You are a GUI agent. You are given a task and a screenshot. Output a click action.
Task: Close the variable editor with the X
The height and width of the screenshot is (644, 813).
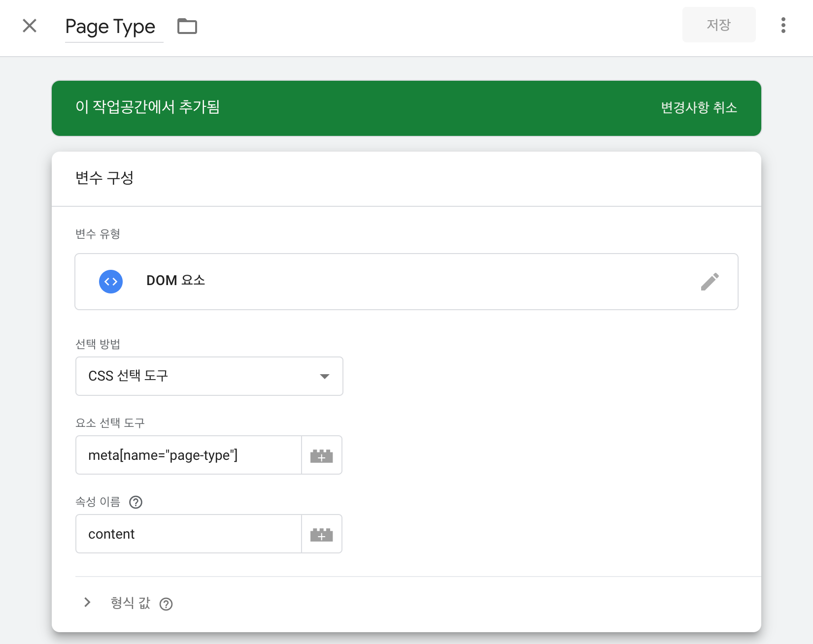[29, 26]
